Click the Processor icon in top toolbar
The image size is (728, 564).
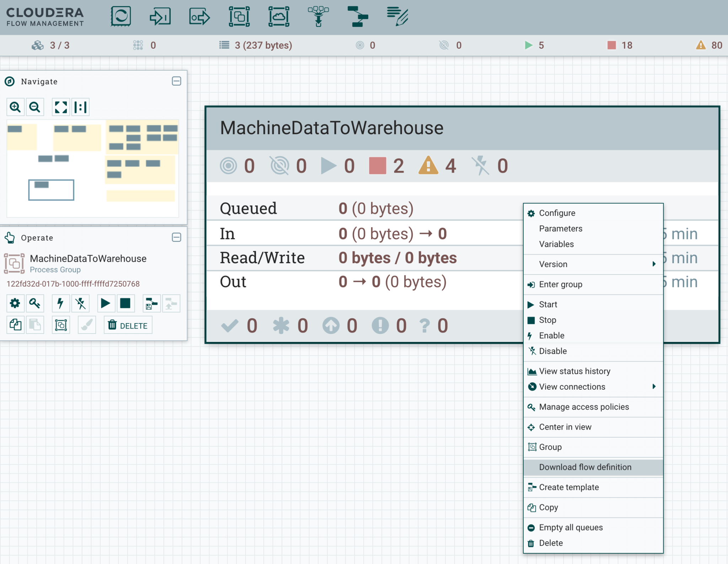(121, 16)
